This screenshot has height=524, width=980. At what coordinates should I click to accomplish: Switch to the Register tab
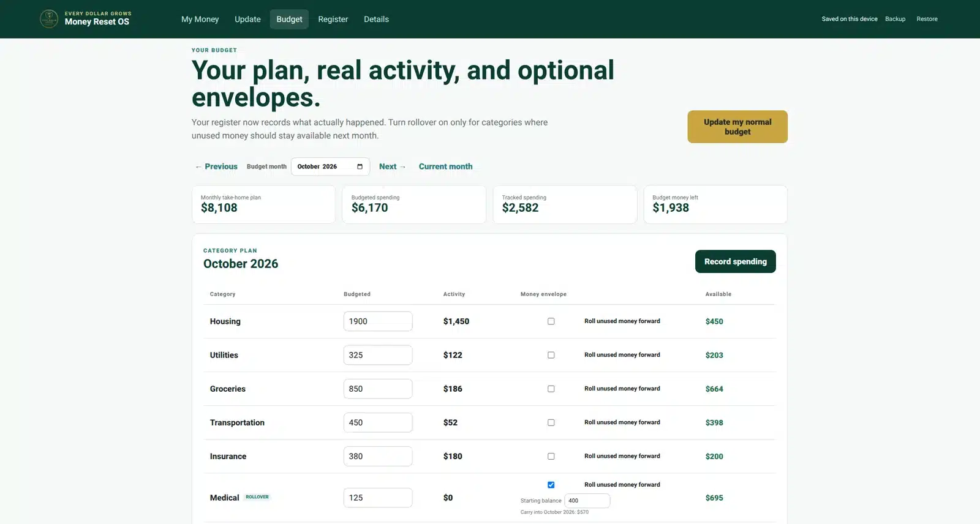[333, 19]
